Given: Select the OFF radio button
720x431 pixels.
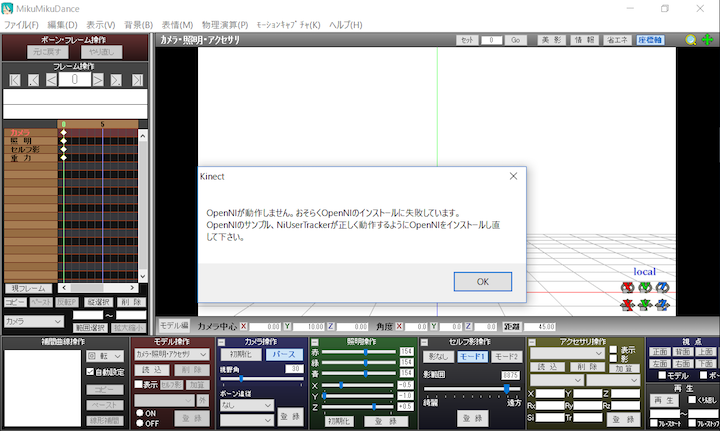Looking at the screenshot, I should [x=140, y=423].
